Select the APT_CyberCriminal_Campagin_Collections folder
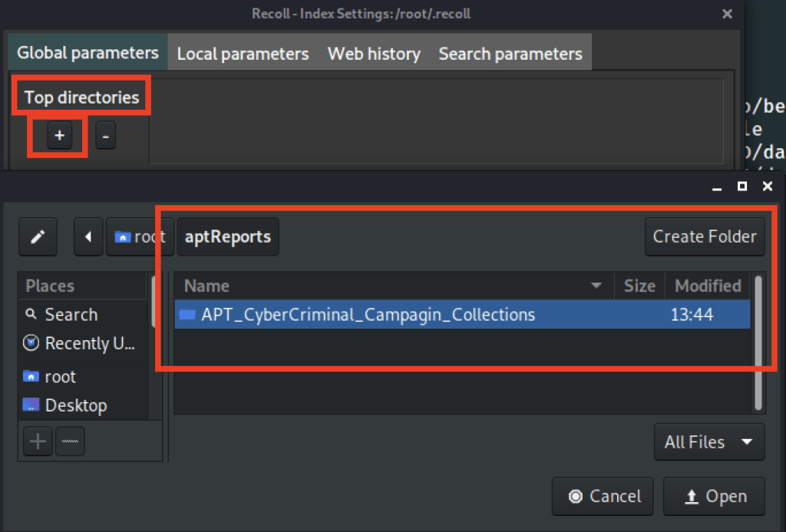 (x=368, y=315)
